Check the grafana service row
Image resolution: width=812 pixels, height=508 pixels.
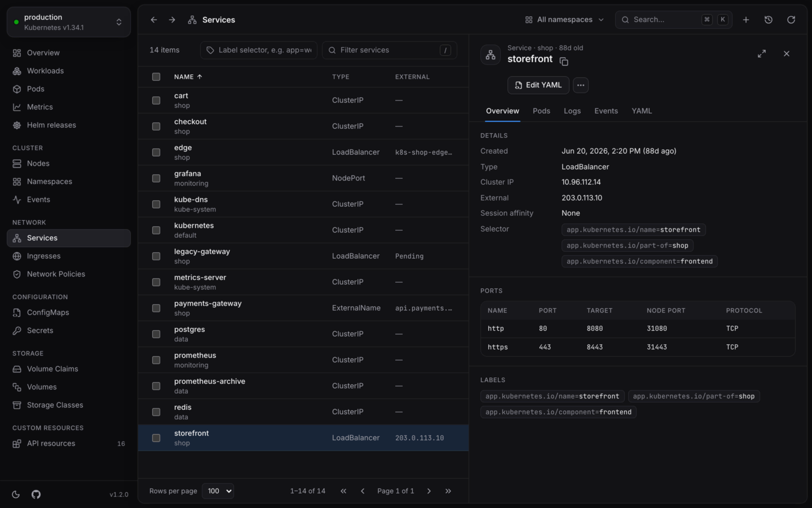(x=156, y=178)
